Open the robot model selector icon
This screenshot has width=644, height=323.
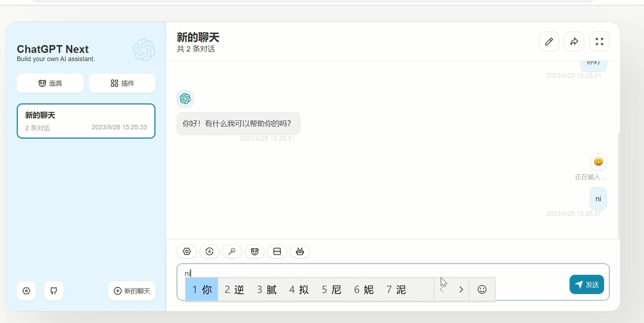(x=300, y=251)
